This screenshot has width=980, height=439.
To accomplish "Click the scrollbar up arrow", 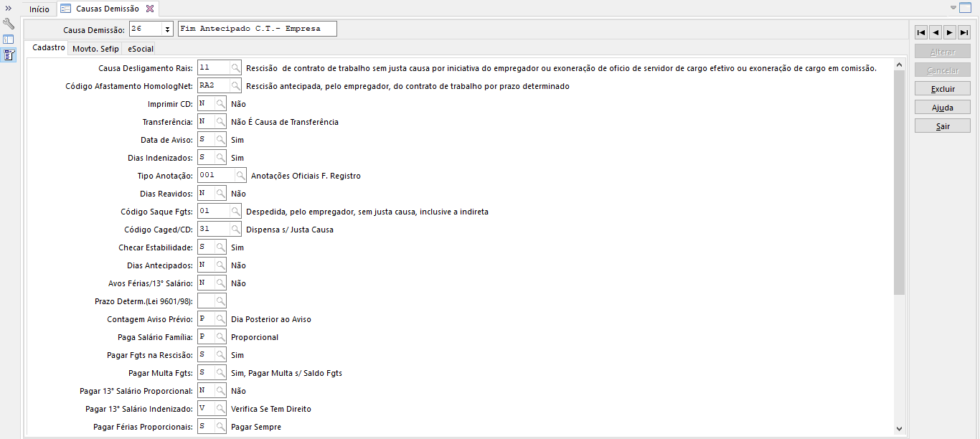I will [x=900, y=65].
